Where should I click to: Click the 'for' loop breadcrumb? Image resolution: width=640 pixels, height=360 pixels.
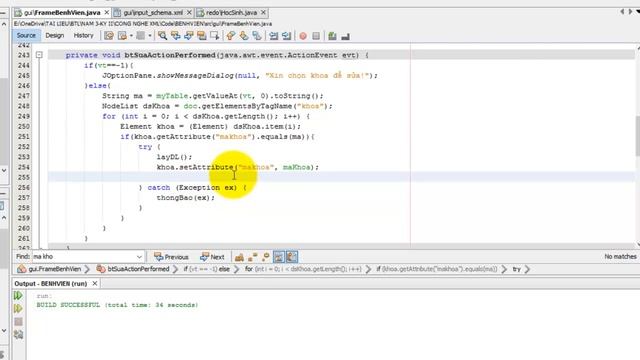click(303, 269)
